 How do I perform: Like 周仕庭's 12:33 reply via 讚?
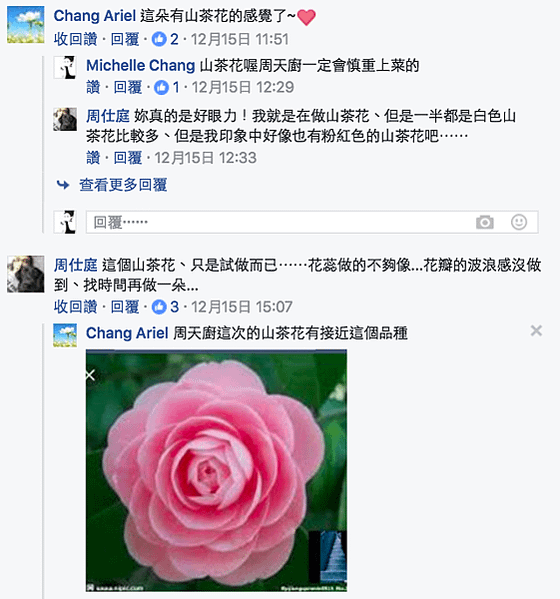pyautogui.click(x=93, y=158)
